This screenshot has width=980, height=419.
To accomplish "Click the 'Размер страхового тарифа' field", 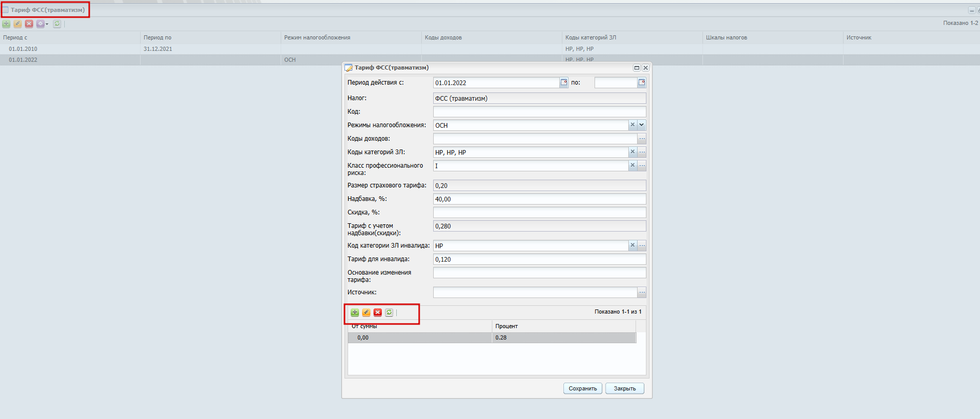I will tap(540, 185).
